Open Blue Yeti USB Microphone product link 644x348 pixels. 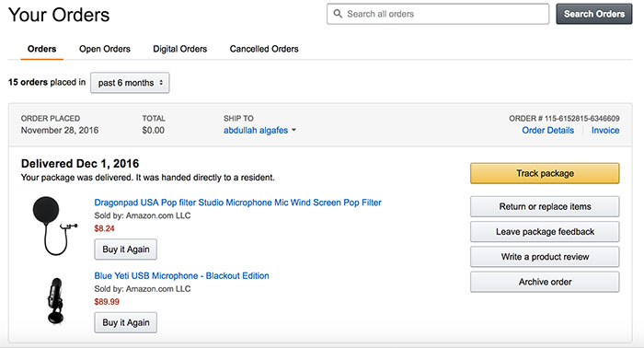(181, 275)
